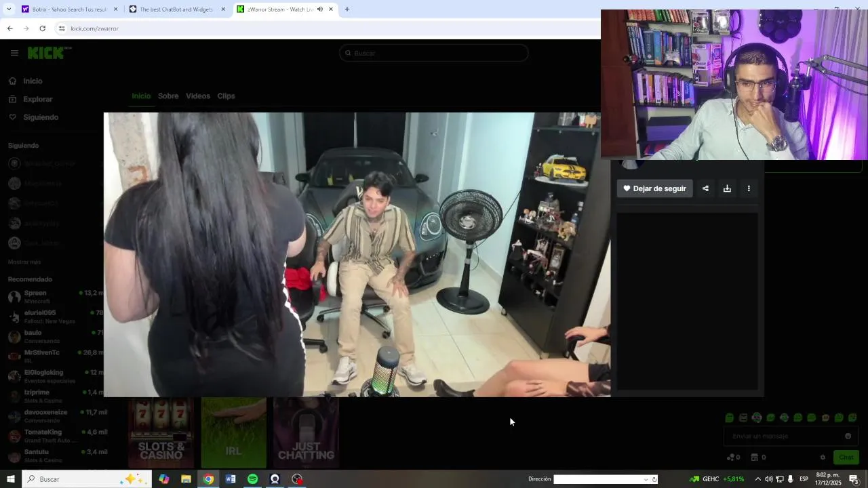Open Word from the taskbar
This screenshot has height=488, width=868.
pos(231,479)
